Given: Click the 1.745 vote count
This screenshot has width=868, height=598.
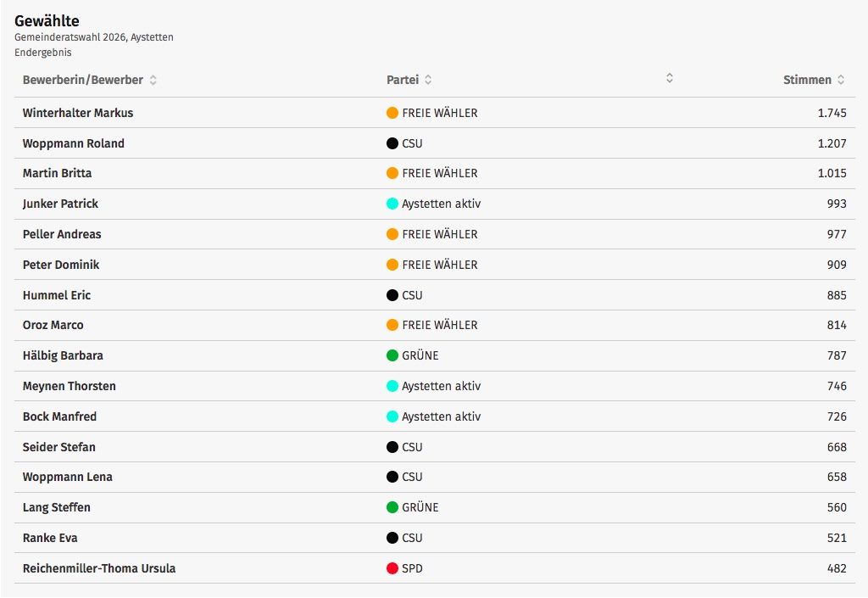Looking at the screenshot, I should [832, 113].
